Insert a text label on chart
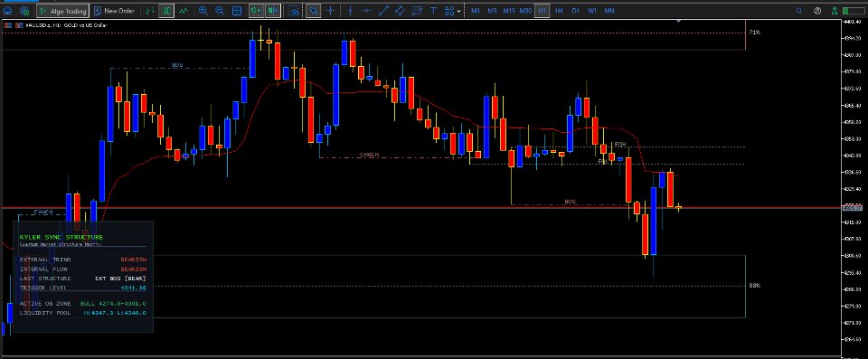 (x=433, y=11)
